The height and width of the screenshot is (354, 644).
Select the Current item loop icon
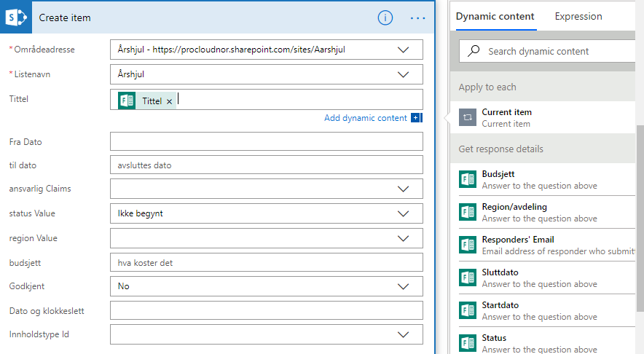467,117
